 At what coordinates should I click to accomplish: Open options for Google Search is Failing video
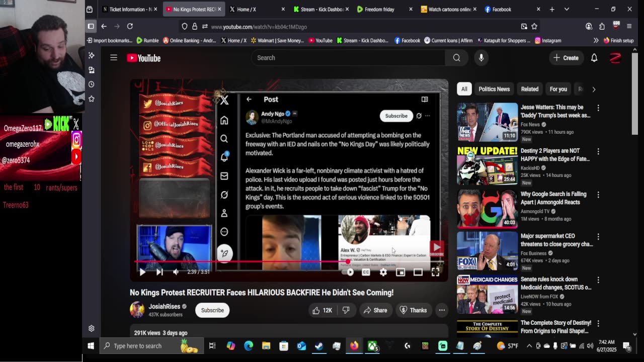(598, 195)
